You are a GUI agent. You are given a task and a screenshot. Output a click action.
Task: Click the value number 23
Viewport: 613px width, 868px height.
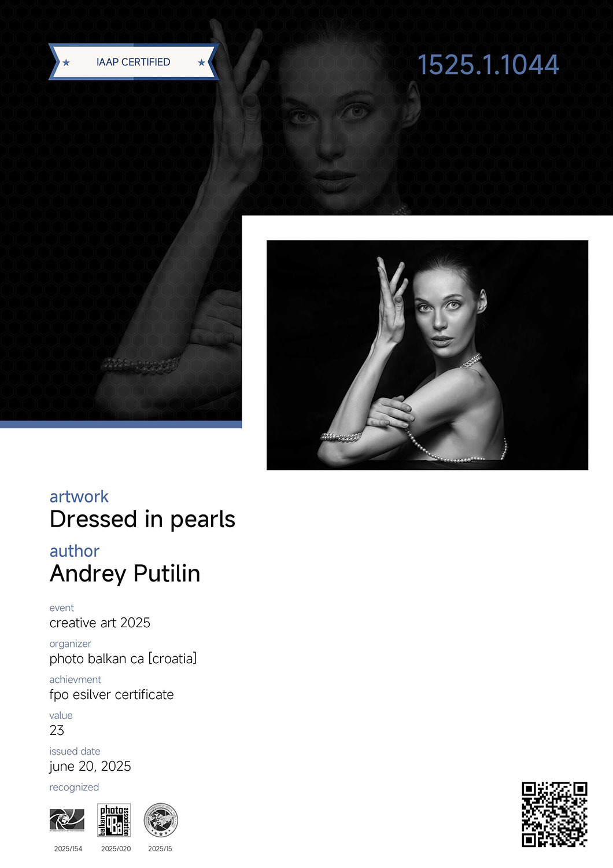click(57, 730)
